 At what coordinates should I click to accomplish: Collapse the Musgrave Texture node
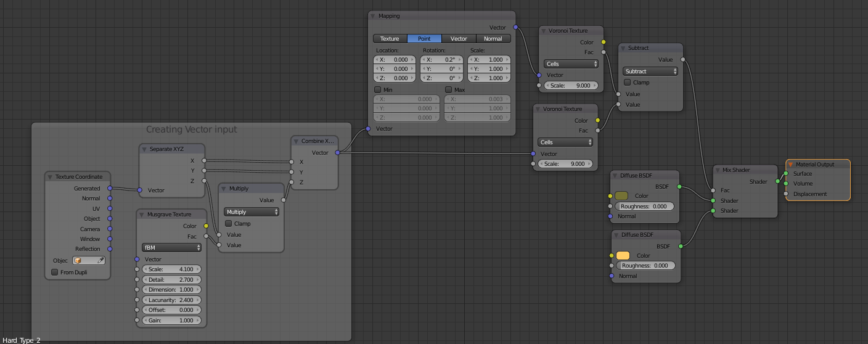141,215
